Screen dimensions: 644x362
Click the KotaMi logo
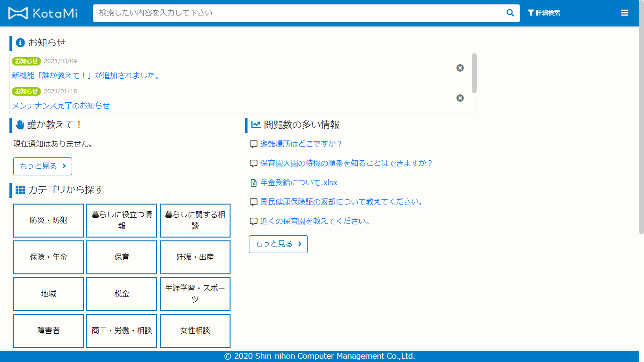pyautogui.click(x=43, y=13)
